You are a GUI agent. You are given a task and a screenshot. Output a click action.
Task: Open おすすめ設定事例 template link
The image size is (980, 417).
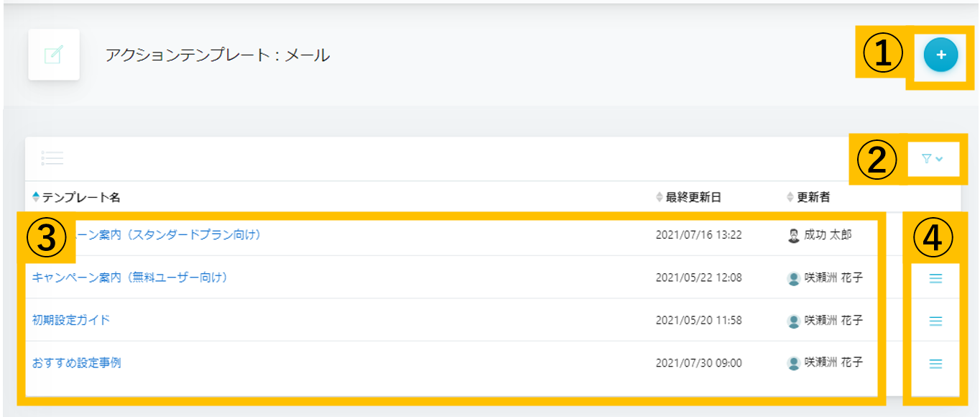(77, 363)
